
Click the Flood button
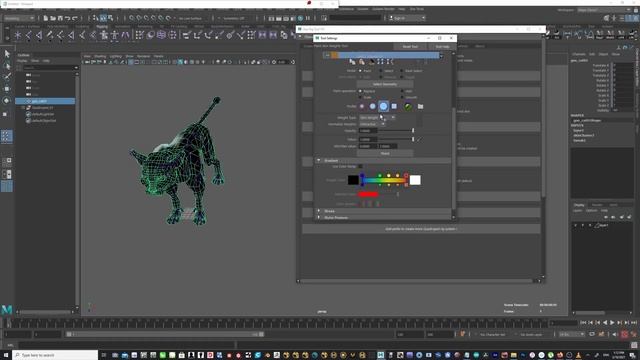[x=385, y=153]
